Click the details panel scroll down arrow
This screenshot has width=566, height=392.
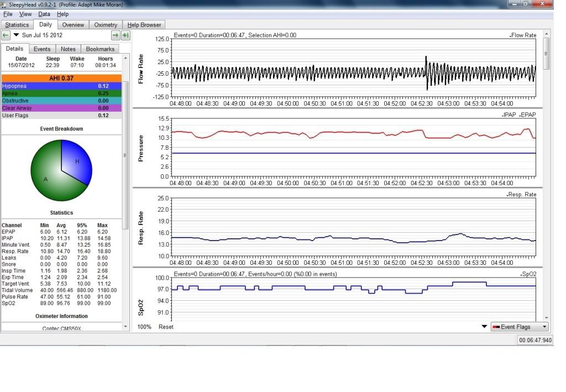click(x=125, y=327)
